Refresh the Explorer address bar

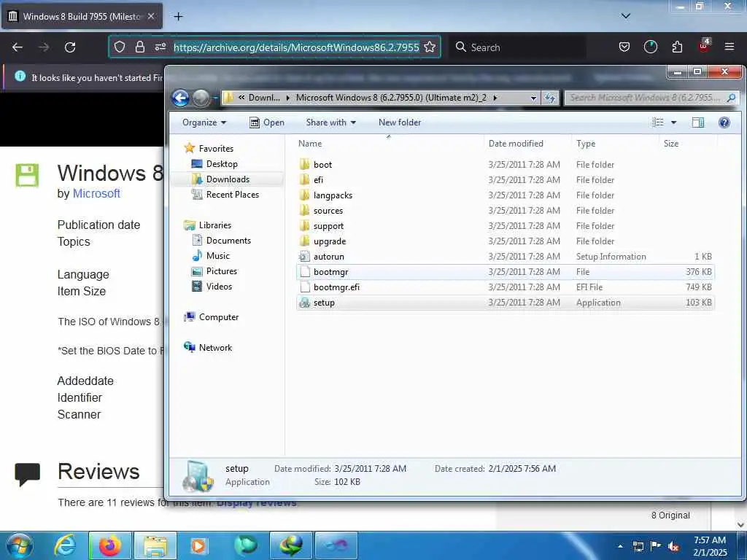[550, 98]
